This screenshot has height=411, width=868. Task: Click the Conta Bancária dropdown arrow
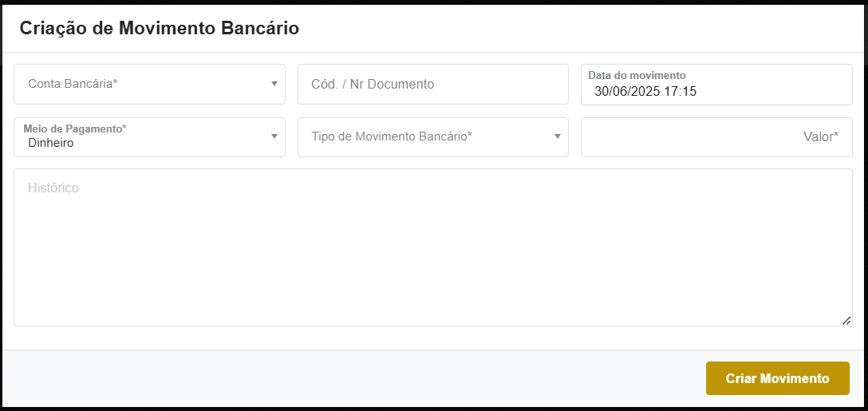(274, 84)
